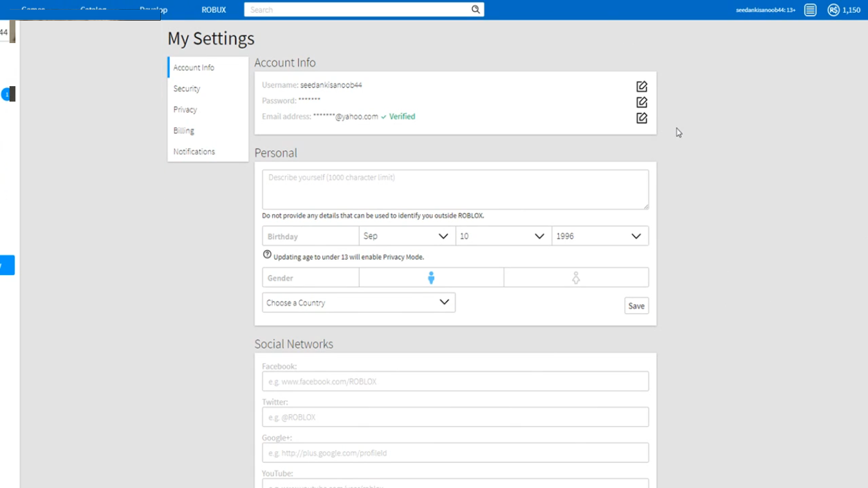
Task: Select the female gender icon
Action: pyautogui.click(x=576, y=278)
